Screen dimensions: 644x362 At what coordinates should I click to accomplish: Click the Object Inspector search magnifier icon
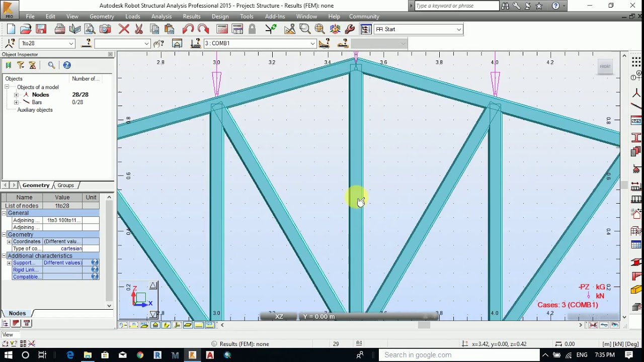point(51,65)
